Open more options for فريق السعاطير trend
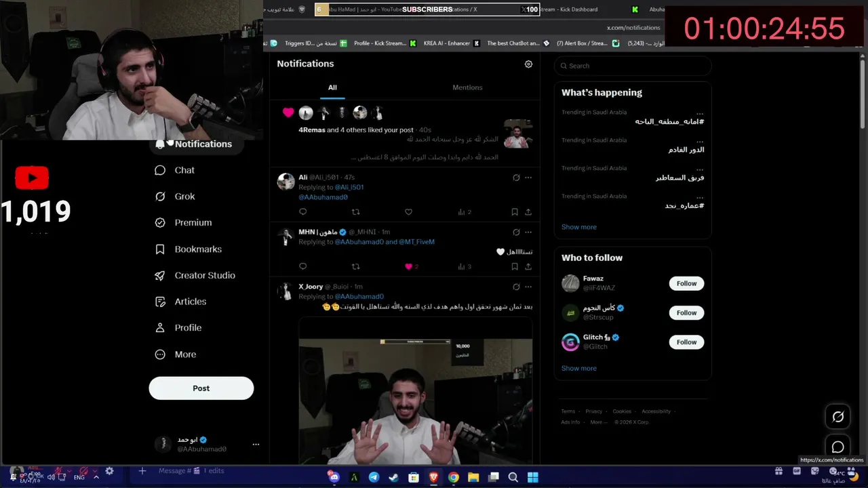The height and width of the screenshot is (488, 868). click(700, 169)
